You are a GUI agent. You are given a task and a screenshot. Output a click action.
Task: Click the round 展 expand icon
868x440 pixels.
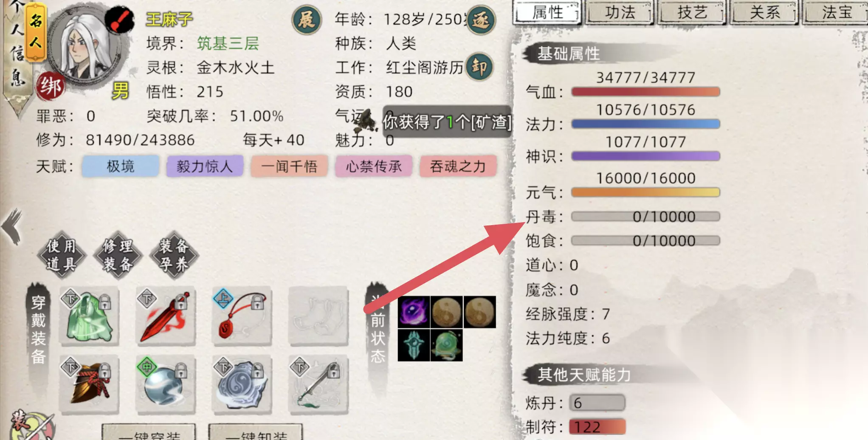[306, 20]
